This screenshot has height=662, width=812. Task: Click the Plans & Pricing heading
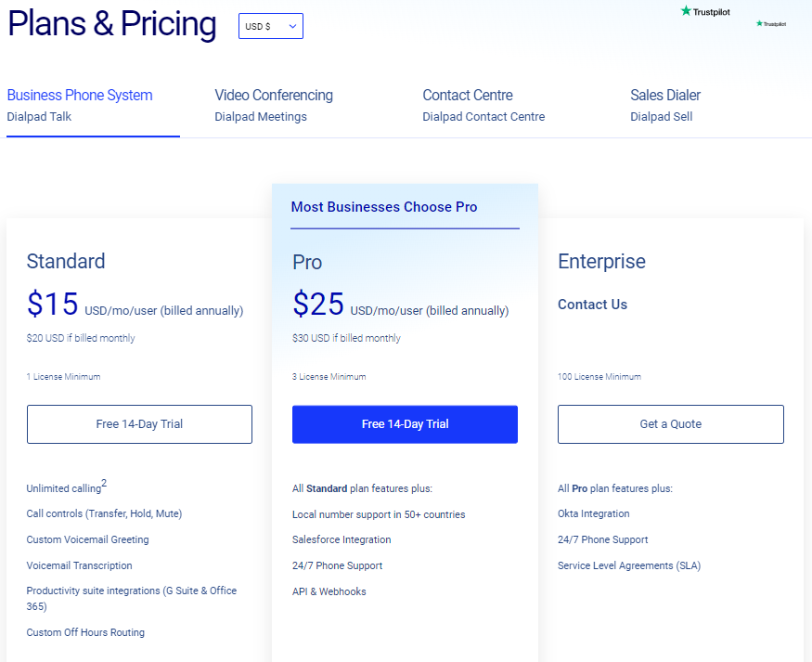(112, 24)
